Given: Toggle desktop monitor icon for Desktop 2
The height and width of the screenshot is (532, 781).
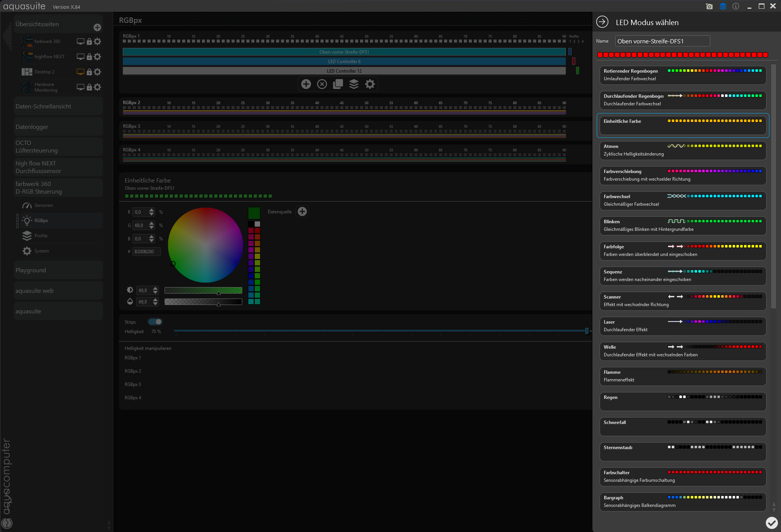Looking at the screenshot, I should point(80,72).
